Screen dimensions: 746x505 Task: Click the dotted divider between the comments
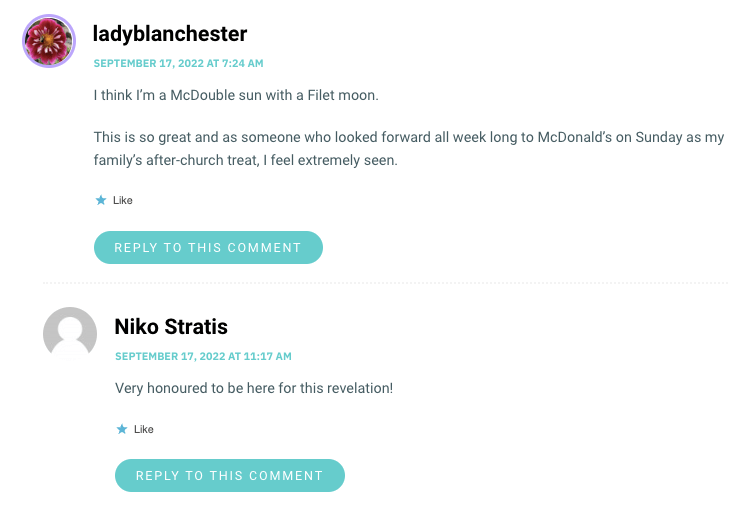[385, 283]
